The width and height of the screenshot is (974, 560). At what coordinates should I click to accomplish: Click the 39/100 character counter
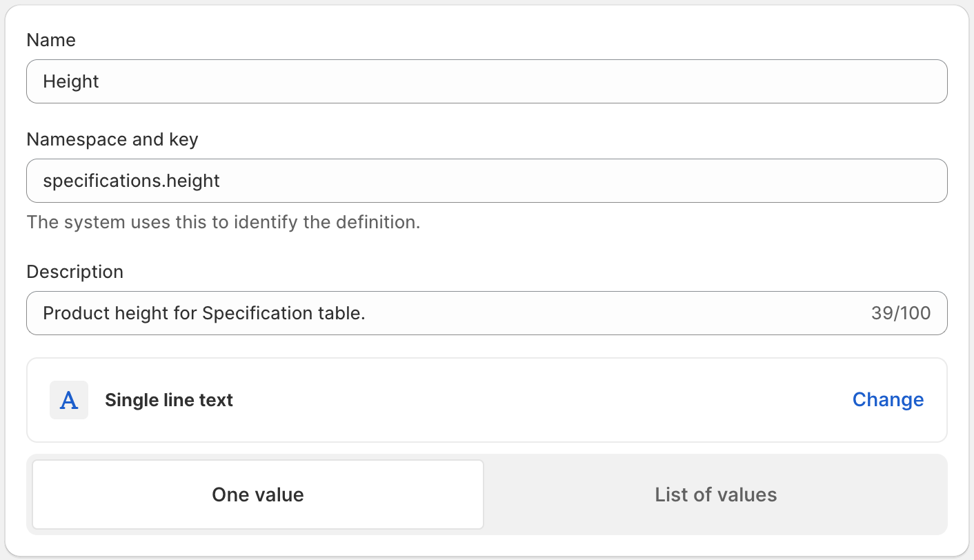901,313
